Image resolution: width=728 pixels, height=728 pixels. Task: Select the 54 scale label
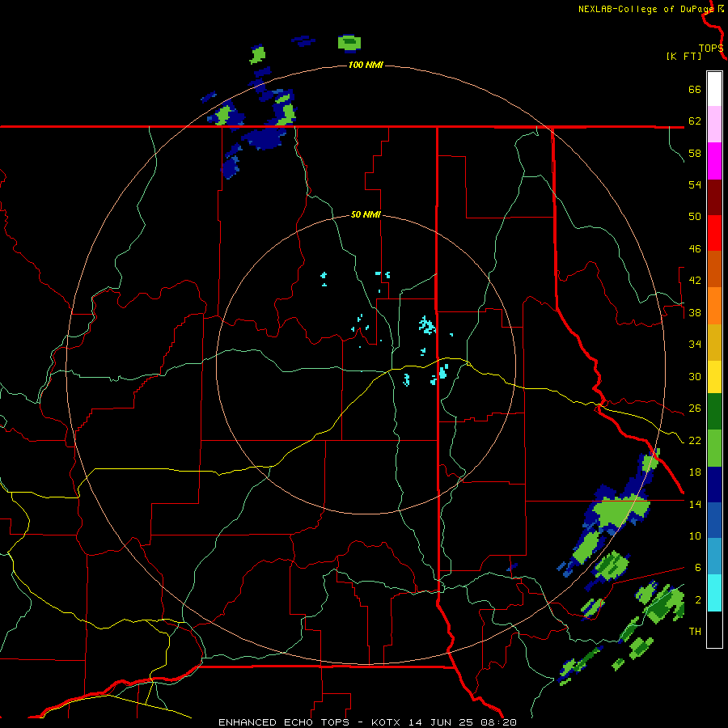(695, 184)
